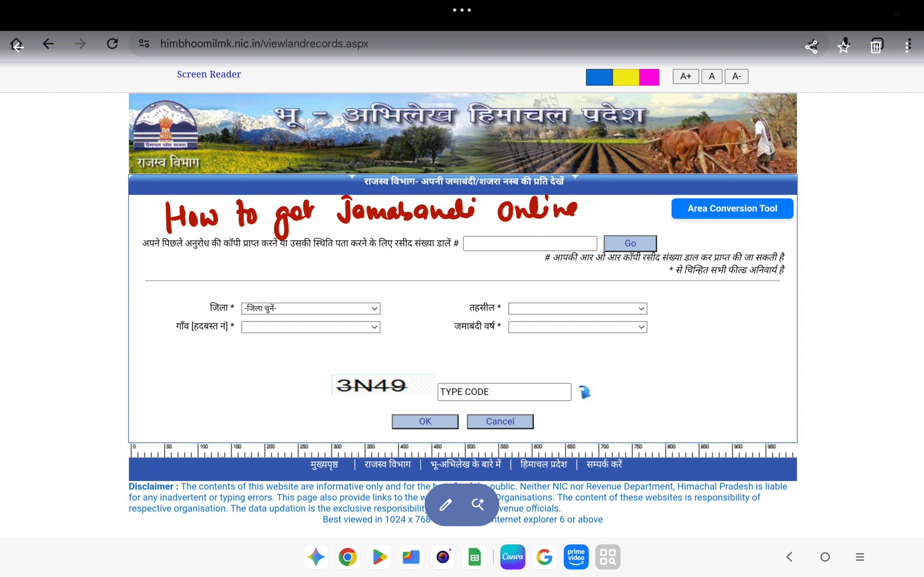Open Canva from the taskbar
Image resolution: width=924 pixels, height=577 pixels.
tap(513, 557)
